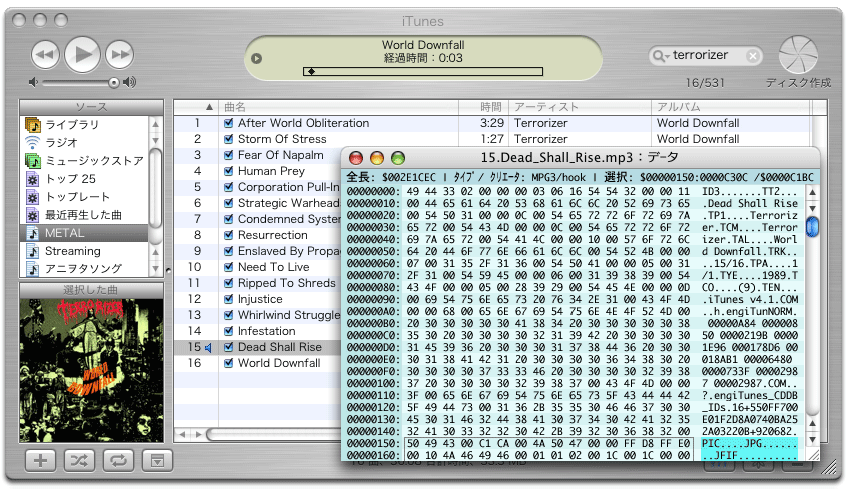Clear the terrorizer search field
The height and width of the screenshot is (490, 850).
click(753, 56)
